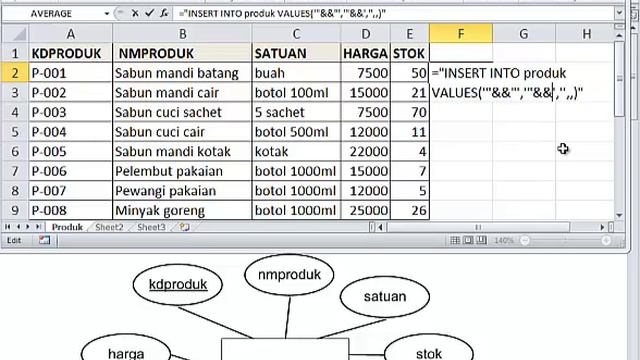Select column E header
The width and height of the screenshot is (640, 360).
tap(410, 33)
